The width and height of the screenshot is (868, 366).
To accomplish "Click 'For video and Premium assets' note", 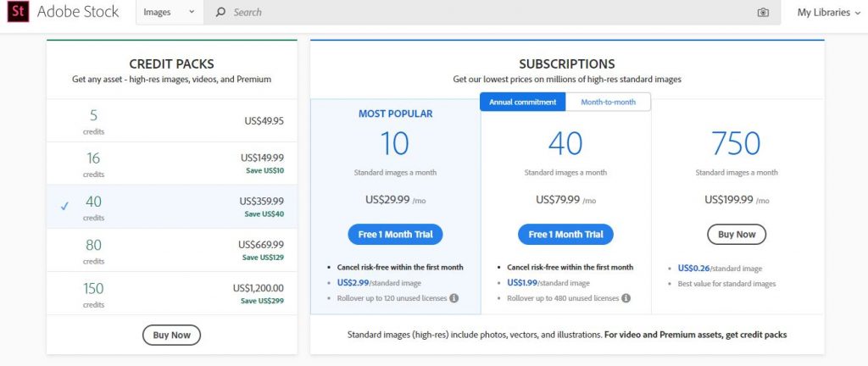I will pos(695,335).
